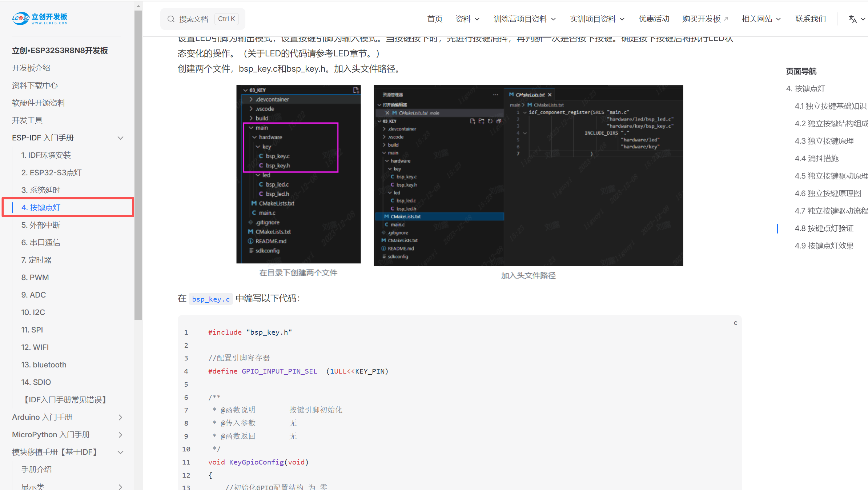Click 联系我们 in the top navigation
868x490 pixels.
tap(810, 19)
